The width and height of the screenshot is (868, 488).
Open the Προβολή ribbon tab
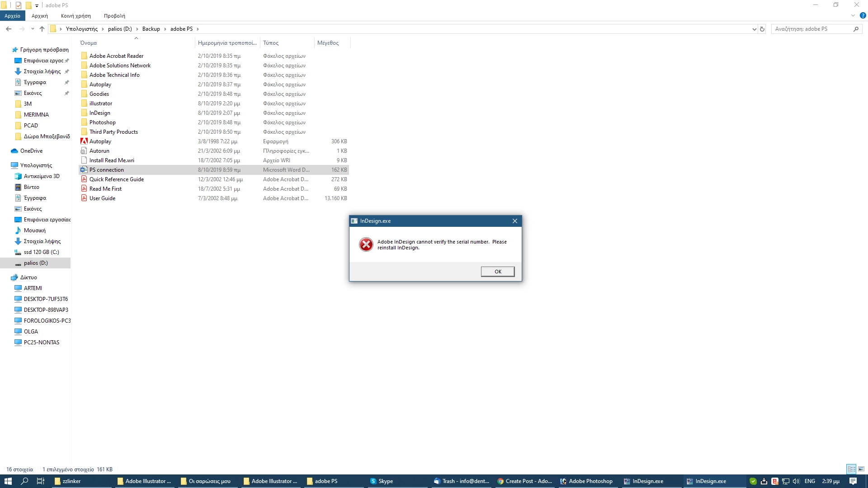pos(114,16)
